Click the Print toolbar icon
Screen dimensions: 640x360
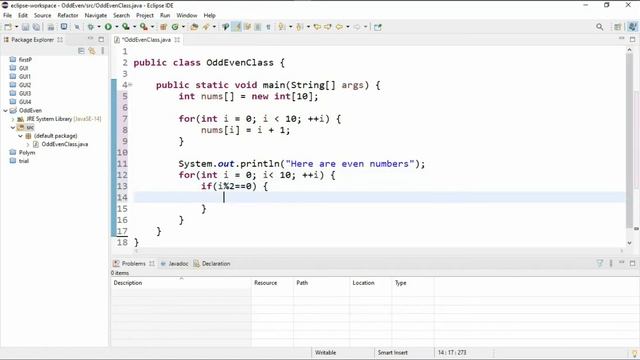[51, 27]
